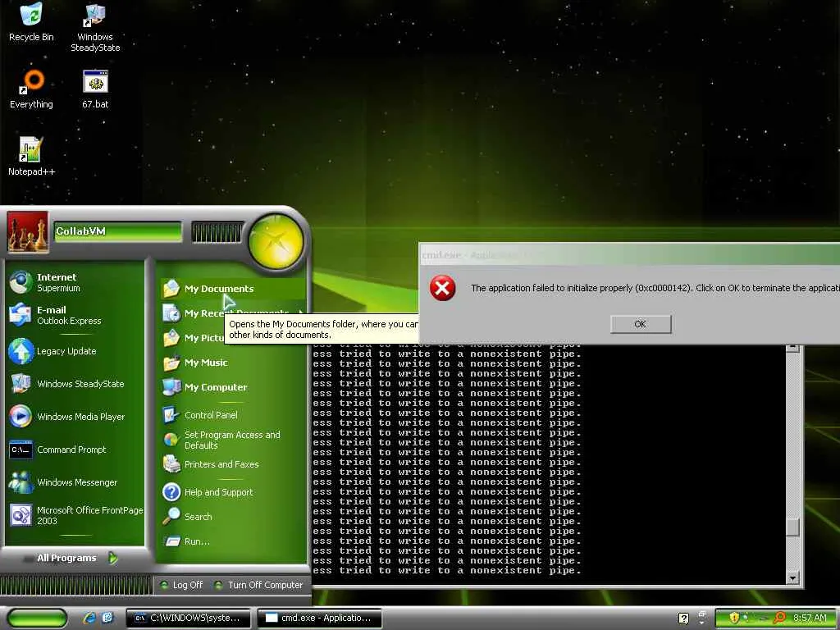Switch to C:\WINDOWS\syste... taskbar button
The width and height of the screenshot is (840, 630).
(188, 619)
